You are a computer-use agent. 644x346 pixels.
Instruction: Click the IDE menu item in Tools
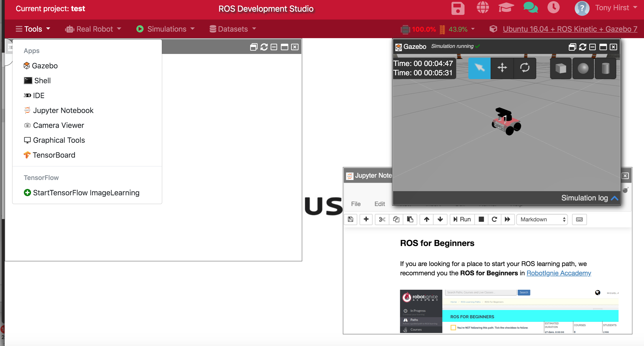(x=38, y=95)
